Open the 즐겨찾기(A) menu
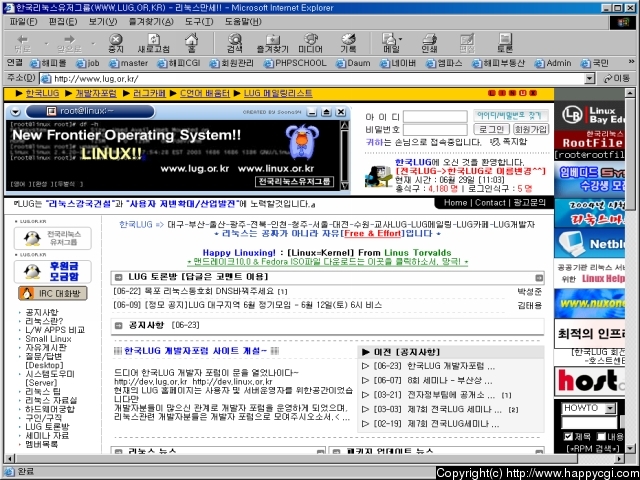The height and width of the screenshot is (480, 640). tap(151, 22)
